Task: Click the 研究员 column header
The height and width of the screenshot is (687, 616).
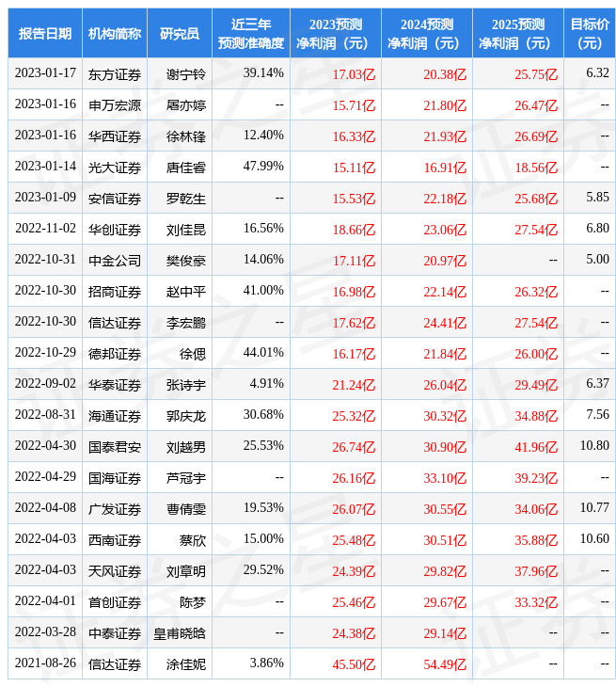Action: tap(179, 33)
